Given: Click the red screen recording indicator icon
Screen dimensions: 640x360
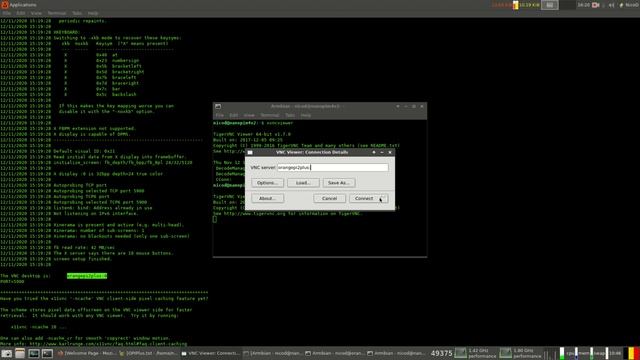Looking at the screenshot, I should [596, 5].
